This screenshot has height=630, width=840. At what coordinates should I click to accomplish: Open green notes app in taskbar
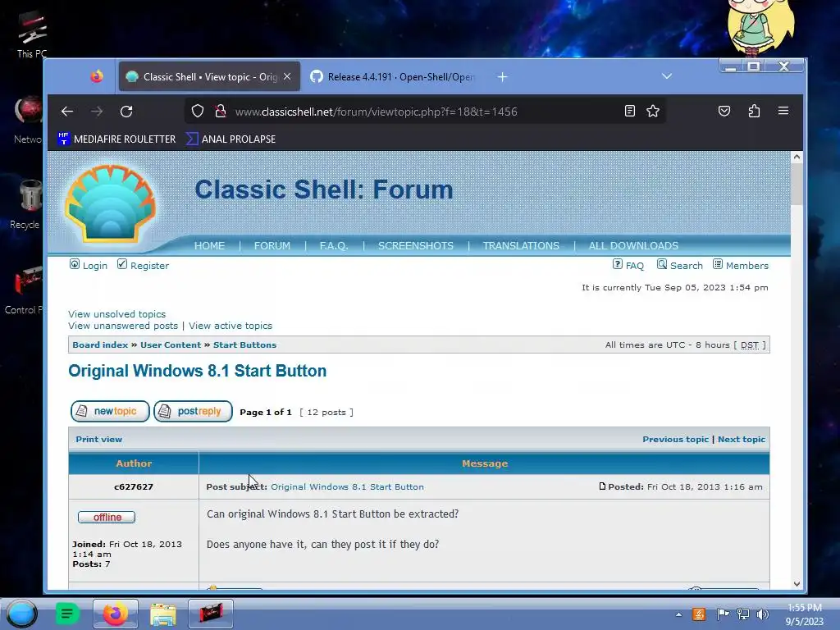67,614
